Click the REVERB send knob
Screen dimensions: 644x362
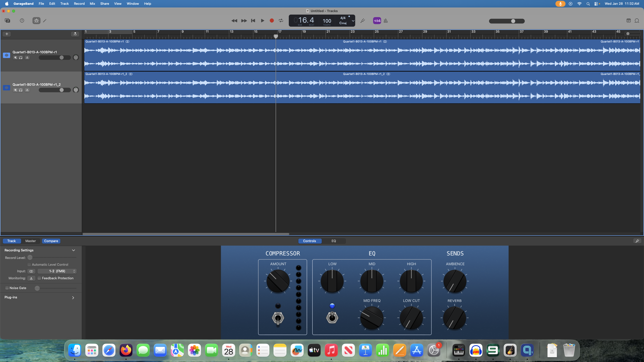(x=455, y=318)
